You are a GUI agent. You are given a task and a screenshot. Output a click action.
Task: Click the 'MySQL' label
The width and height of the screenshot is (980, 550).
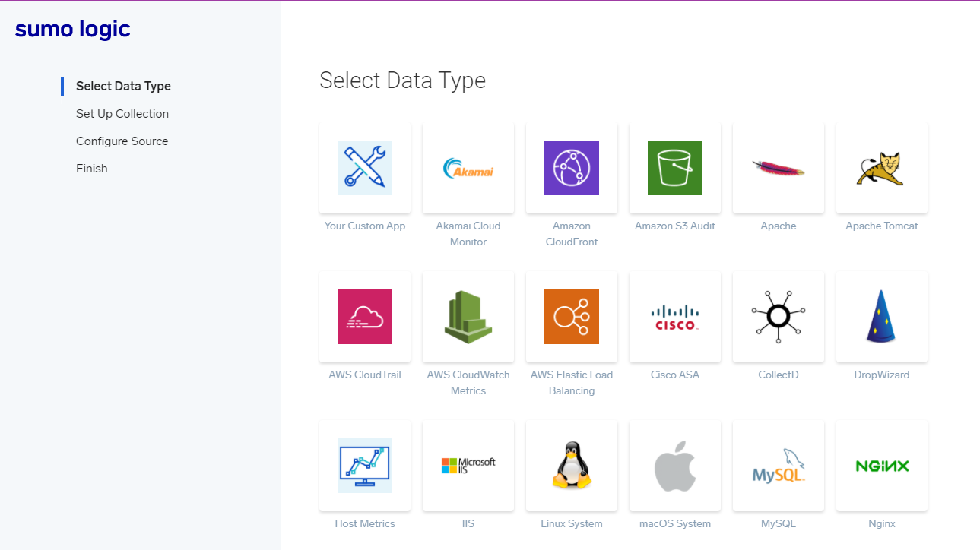pyautogui.click(x=779, y=523)
